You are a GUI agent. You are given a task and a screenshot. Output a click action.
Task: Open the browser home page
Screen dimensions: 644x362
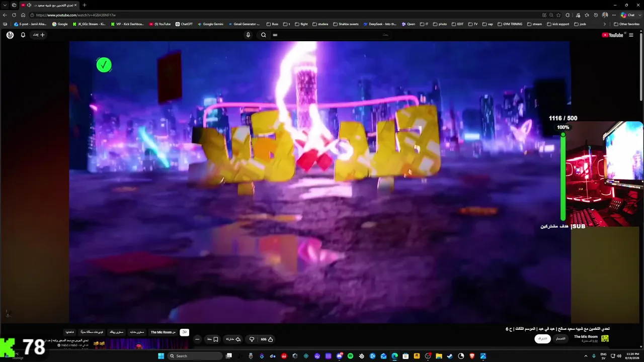tap(23, 15)
